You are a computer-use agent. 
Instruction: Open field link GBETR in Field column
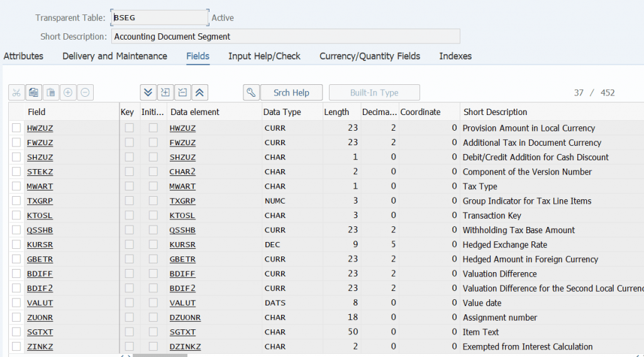click(40, 260)
